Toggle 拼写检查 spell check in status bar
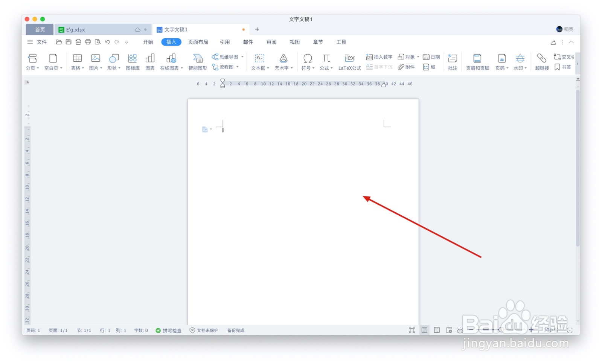Viewport: 602px width, 364px height. [x=169, y=330]
